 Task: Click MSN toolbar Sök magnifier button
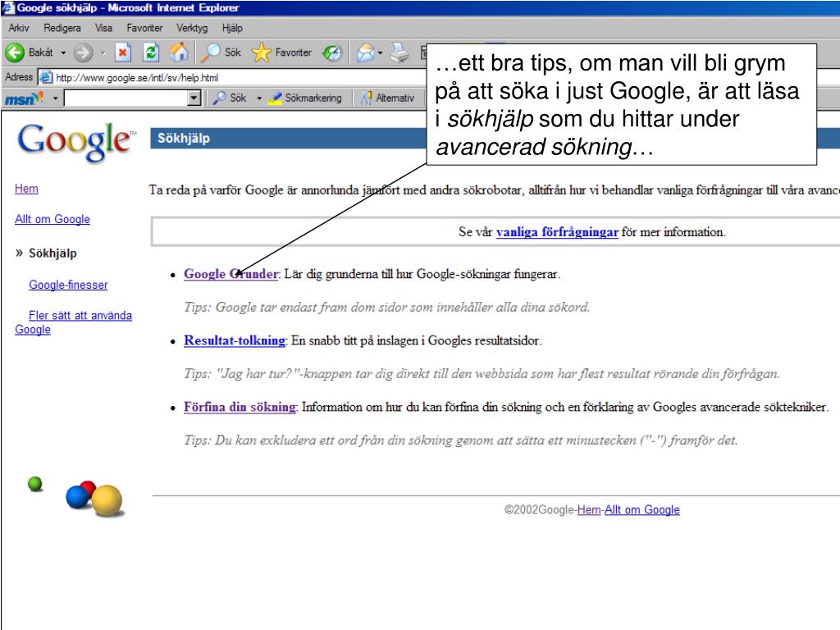tap(230, 98)
